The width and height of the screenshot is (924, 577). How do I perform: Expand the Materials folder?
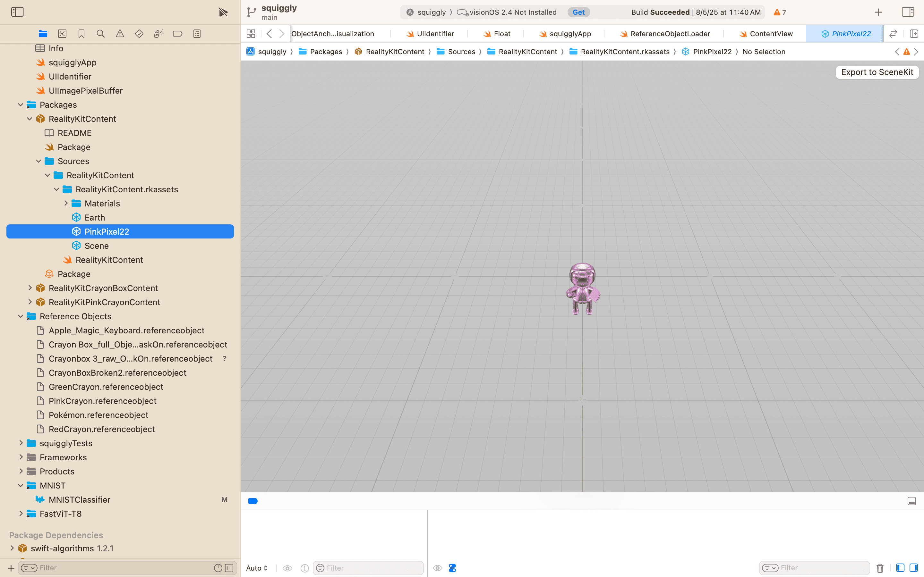tap(66, 204)
